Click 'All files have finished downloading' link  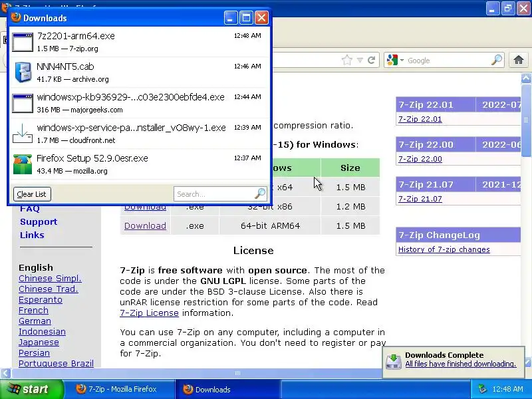460,364
